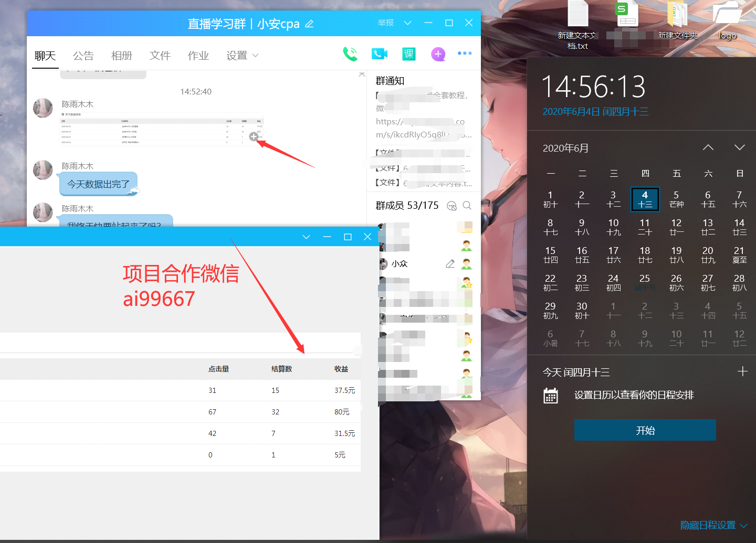
Task: Maximize the image viewer window
Action: click(x=348, y=237)
